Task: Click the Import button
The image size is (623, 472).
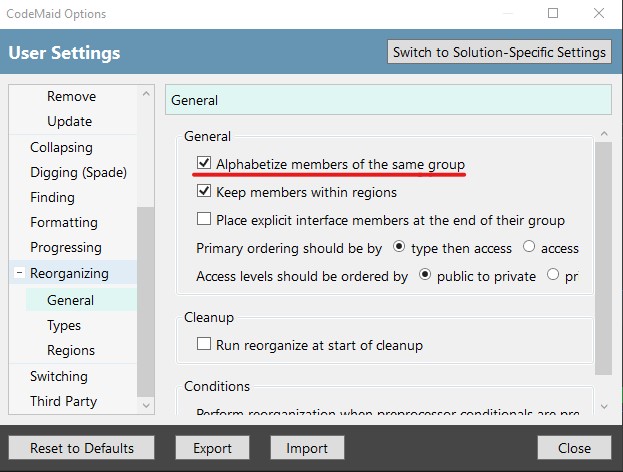Action: pyautogui.click(x=307, y=448)
